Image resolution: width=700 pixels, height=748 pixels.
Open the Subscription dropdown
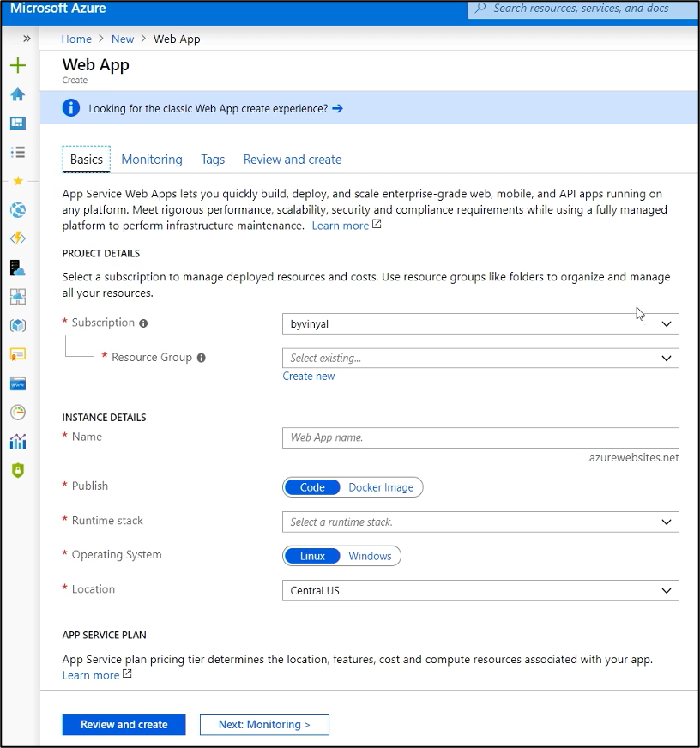(x=480, y=324)
